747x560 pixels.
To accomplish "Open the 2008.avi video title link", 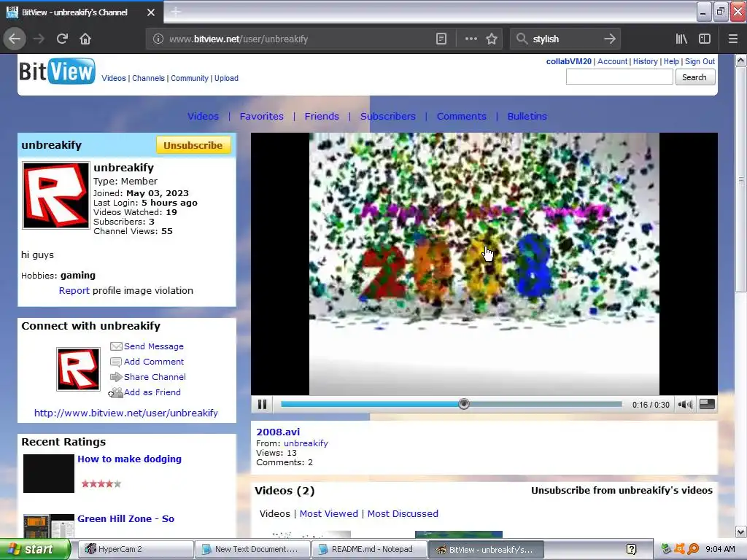I will [278, 432].
